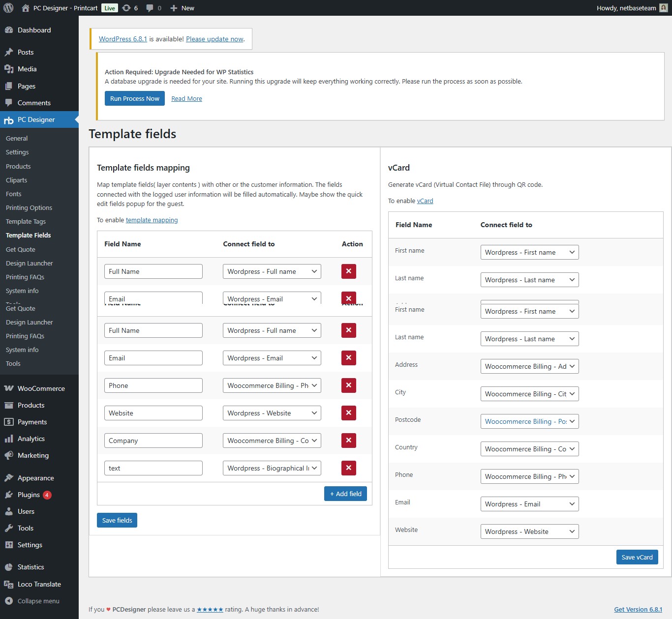Delete the Phone field row
672x619 pixels.
click(x=348, y=385)
